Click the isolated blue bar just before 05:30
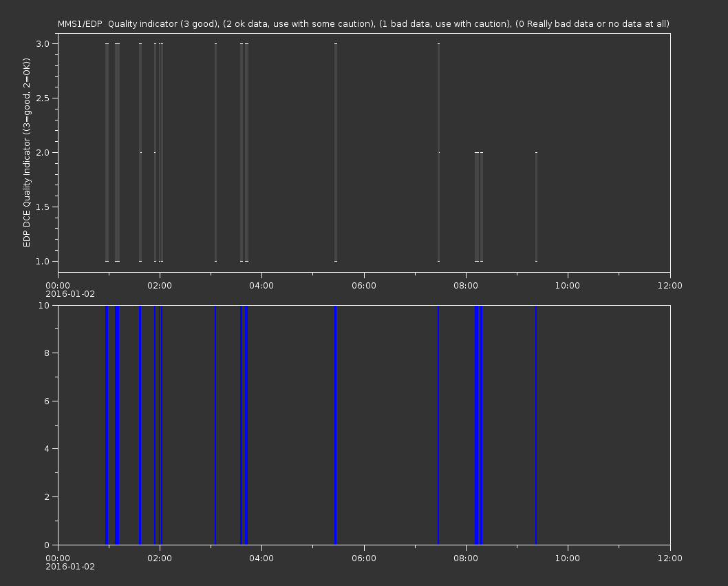 click(336, 425)
